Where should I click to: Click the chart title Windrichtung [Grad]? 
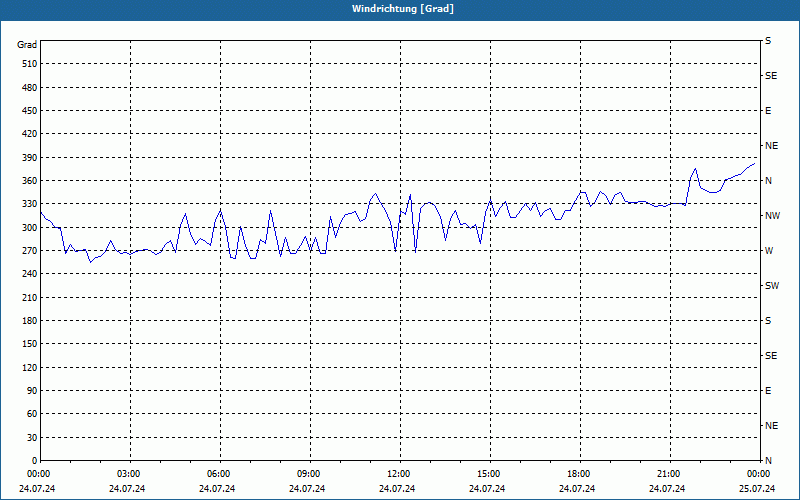(403, 9)
